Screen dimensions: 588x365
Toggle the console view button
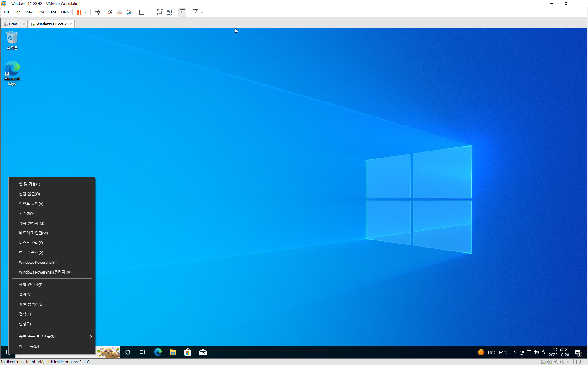click(x=182, y=12)
